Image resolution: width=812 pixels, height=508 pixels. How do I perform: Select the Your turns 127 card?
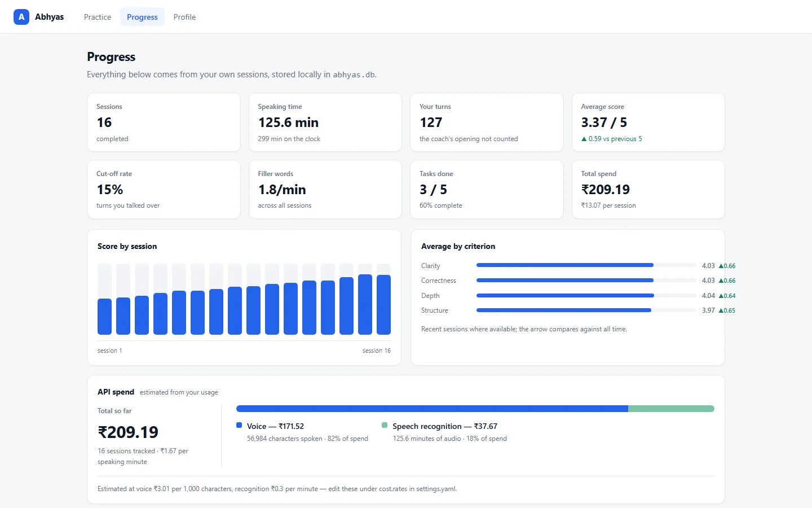(487, 122)
